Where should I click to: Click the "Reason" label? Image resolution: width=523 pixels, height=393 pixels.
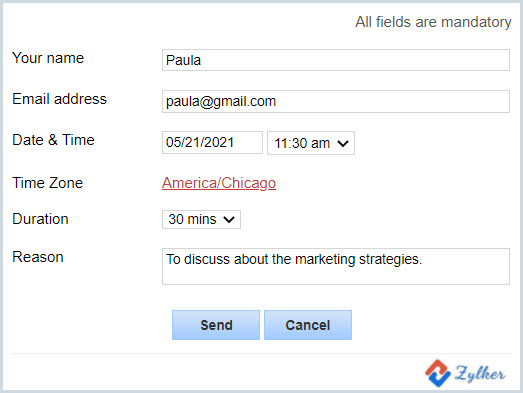pyautogui.click(x=38, y=257)
